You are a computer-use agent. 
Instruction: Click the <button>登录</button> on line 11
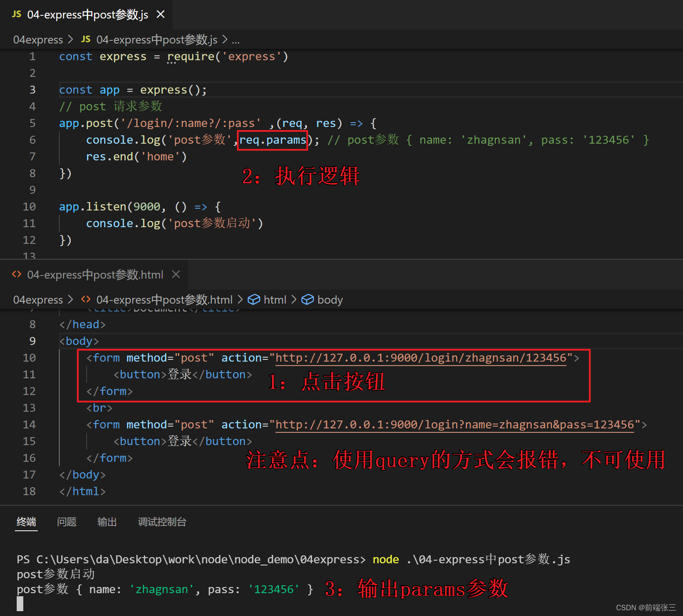coord(183,375)
